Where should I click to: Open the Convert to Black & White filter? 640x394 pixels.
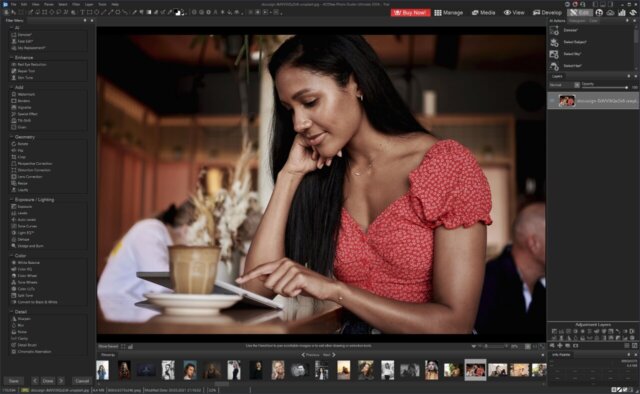click(x=34, y=302)
